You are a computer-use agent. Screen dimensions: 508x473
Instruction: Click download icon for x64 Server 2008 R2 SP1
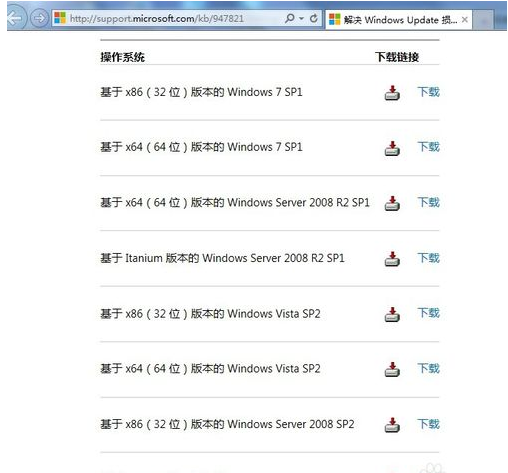coord(392,203)
